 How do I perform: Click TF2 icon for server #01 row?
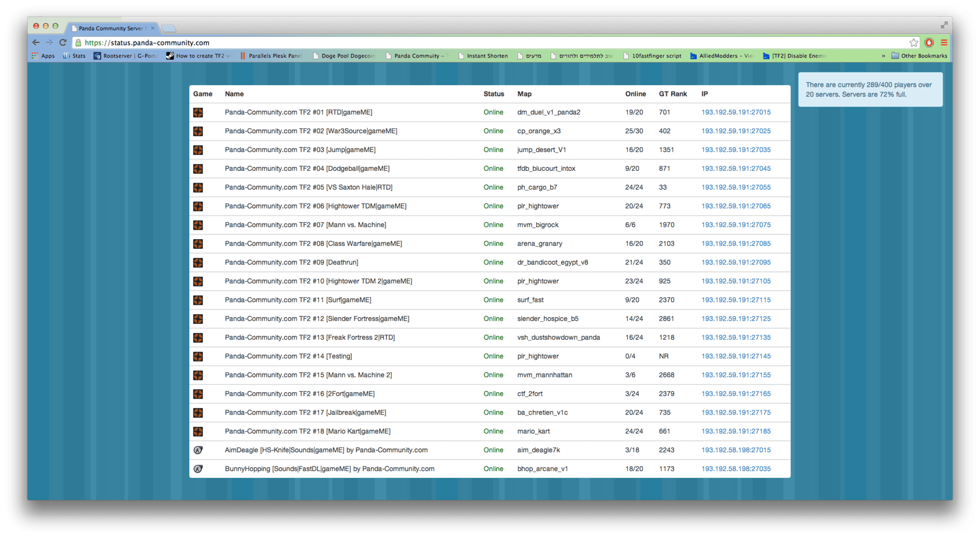tap(198, 113)
